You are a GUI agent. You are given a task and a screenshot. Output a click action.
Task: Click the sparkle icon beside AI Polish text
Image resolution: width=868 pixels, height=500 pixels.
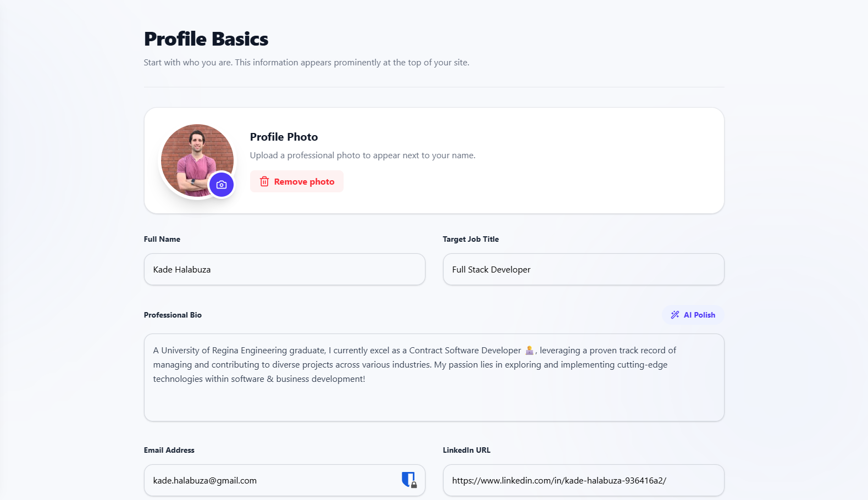[675, 314]
